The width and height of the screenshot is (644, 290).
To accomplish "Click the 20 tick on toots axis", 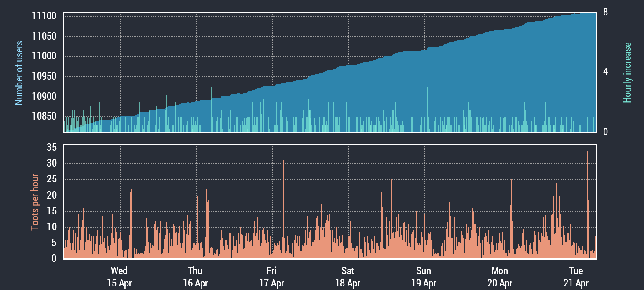I will click(51, 196).
